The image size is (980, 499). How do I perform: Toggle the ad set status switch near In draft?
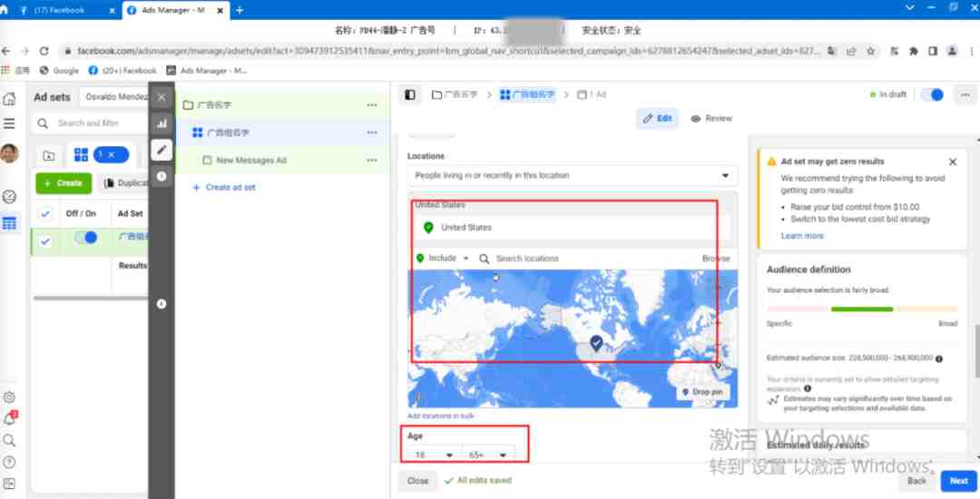932,95
